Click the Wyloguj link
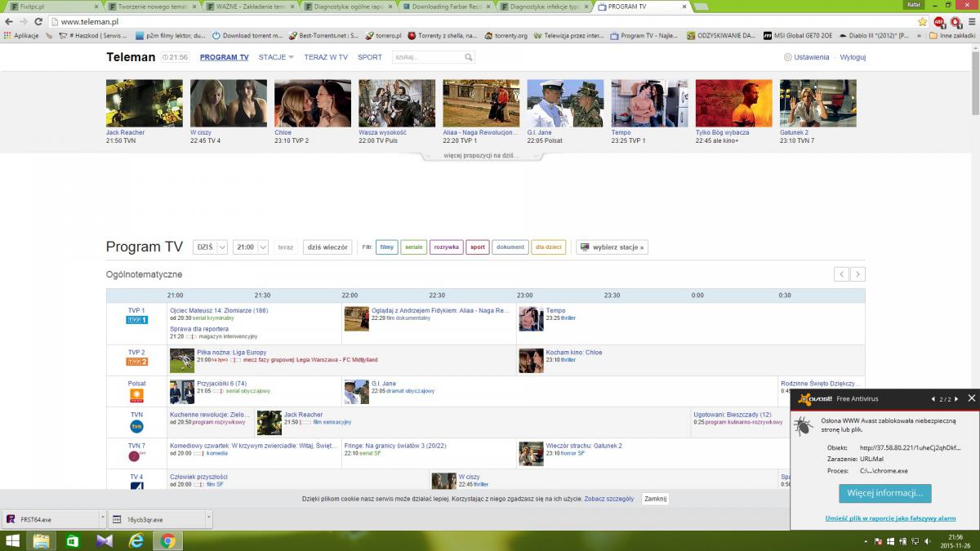The height and width of the screenshot is (551, 980). [853, 57]
